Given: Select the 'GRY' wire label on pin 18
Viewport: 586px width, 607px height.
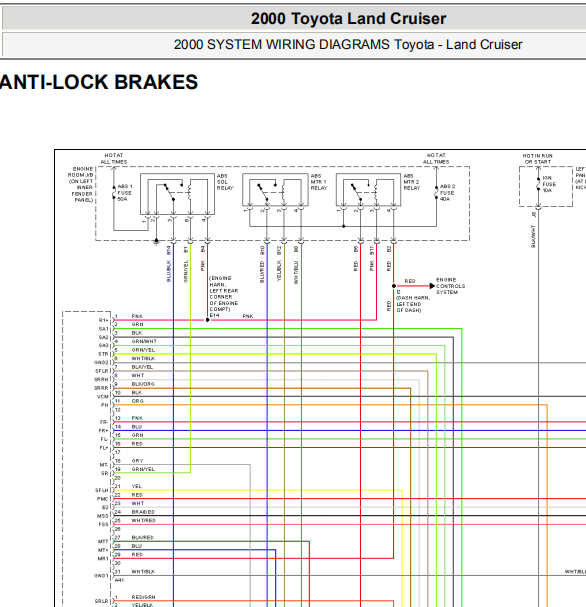Looking at the screenshot, I should pyautogui.click(x=137, y=461).
